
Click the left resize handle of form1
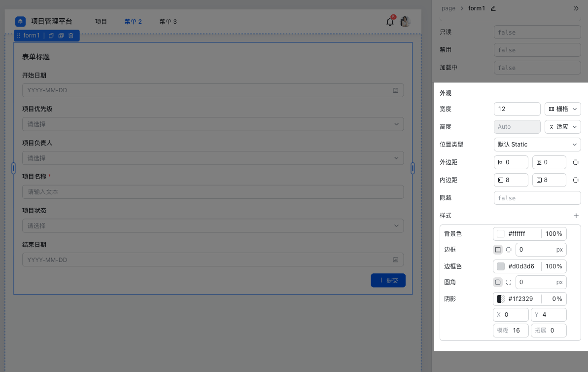tap(13, 168)
